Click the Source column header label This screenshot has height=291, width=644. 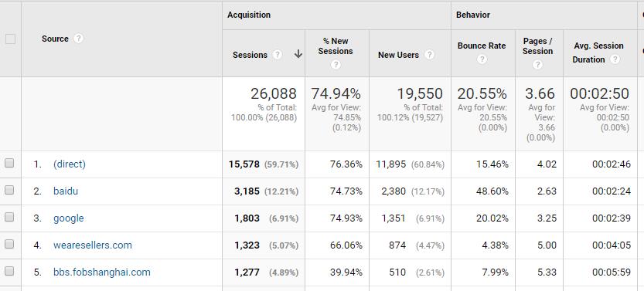coord(55,39)
